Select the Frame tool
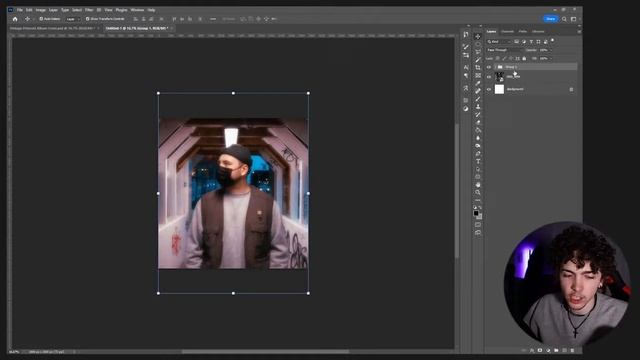 pos(478,75)
